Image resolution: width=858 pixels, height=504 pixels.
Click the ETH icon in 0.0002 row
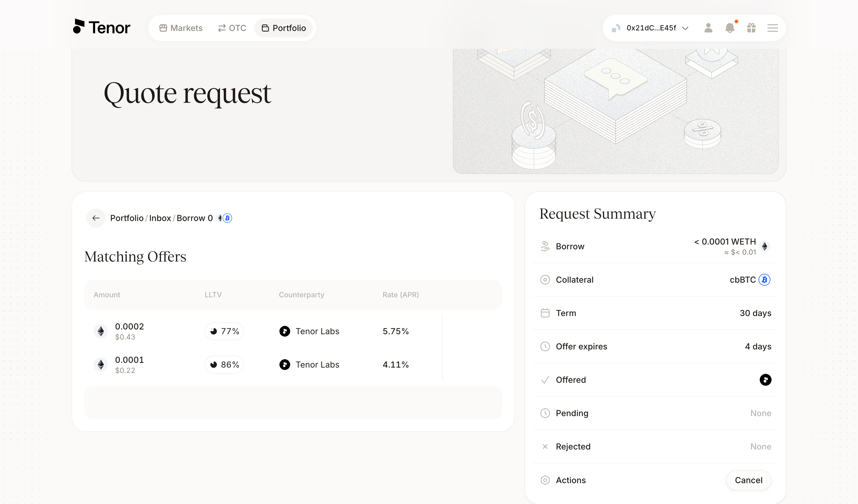coord(101,331)
